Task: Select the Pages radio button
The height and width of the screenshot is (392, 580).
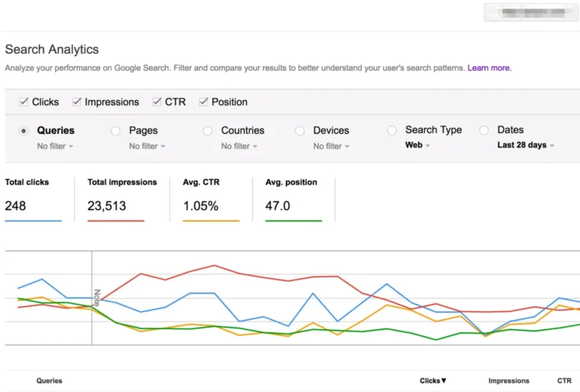Action: coord(115,131)
